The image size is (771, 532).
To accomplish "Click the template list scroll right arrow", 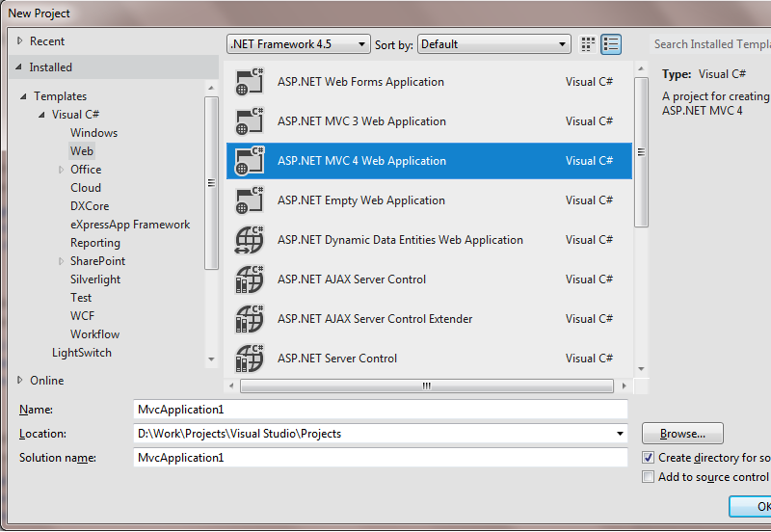I will coord(625,386).
